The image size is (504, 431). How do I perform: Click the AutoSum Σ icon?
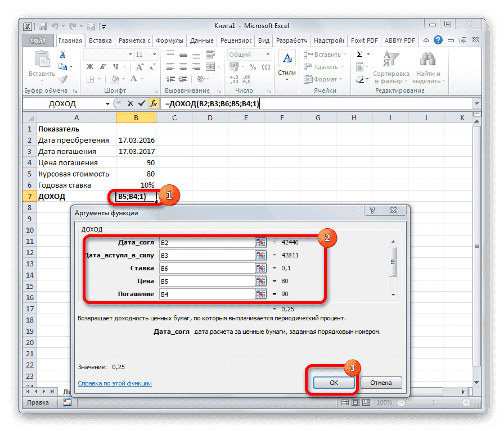coord(359,54)
